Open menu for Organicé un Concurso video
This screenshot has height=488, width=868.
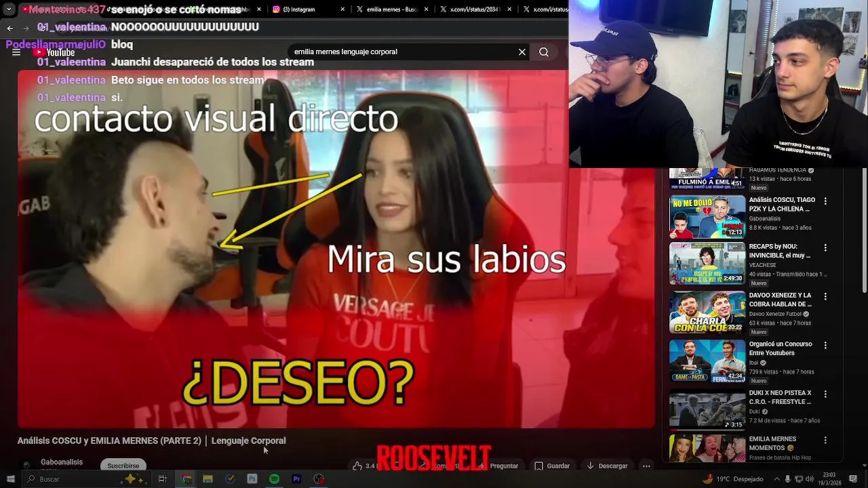click(825, 345)
